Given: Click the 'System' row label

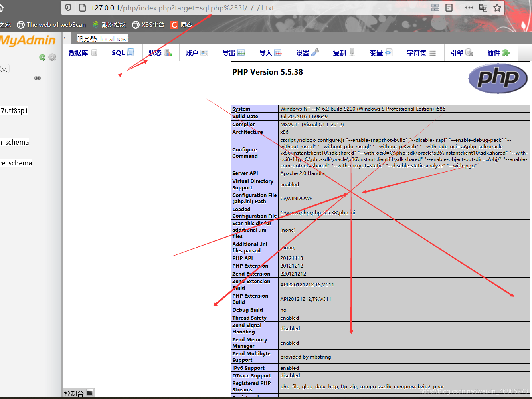Looking at the screenshot, I should pyautogui.click(x=241, y=109).
